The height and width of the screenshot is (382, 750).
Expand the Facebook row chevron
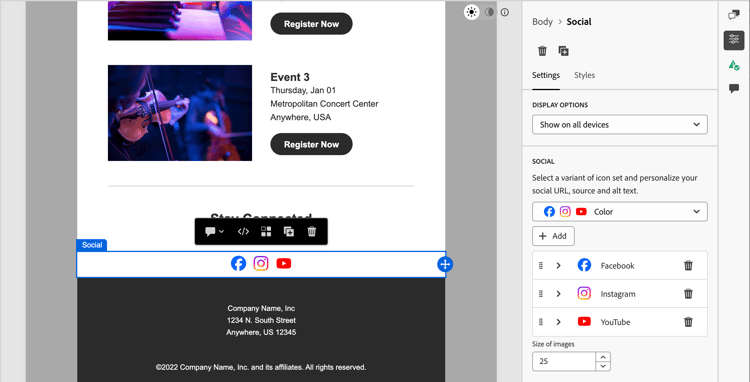coord(558,265)
